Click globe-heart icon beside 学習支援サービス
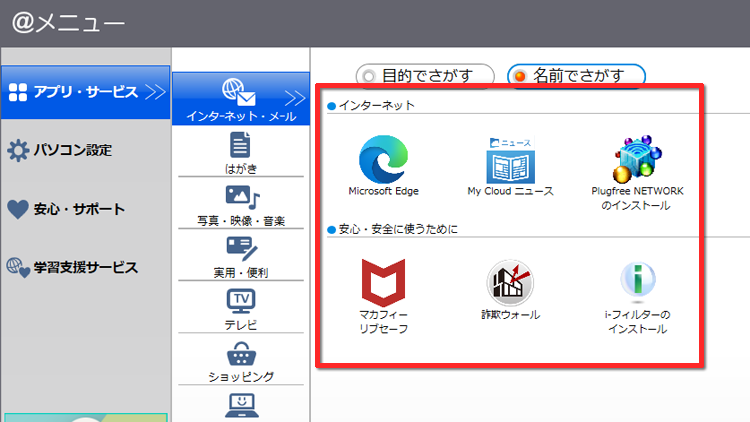 point(18,267)
